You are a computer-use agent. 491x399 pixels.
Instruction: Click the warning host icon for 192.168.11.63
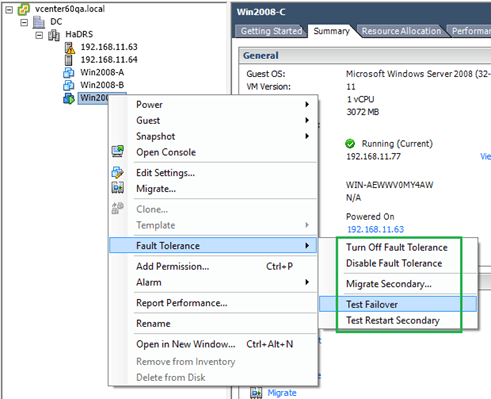click(x=70, y=48)
